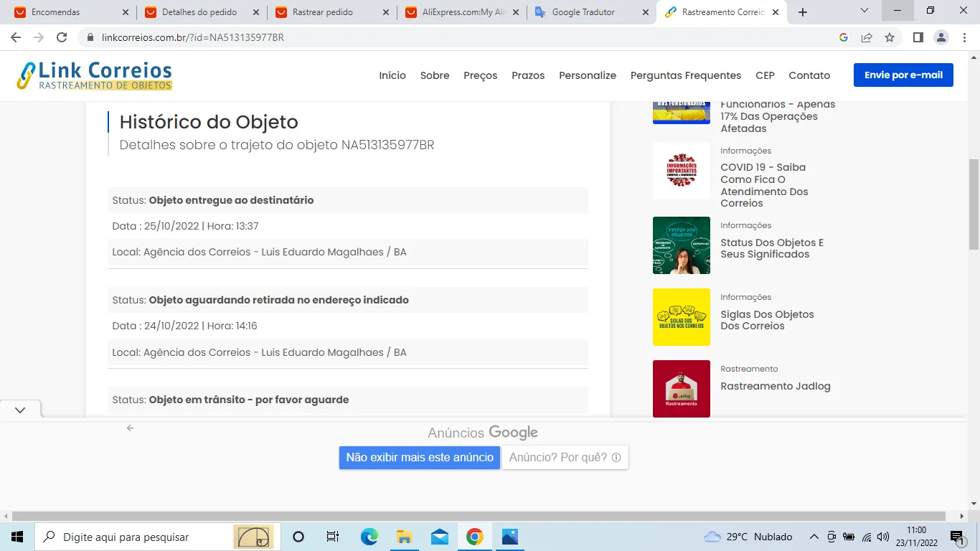
Task: Close the Google Tradutor tab
Action: pyautogui.click(x=645, y=12)
